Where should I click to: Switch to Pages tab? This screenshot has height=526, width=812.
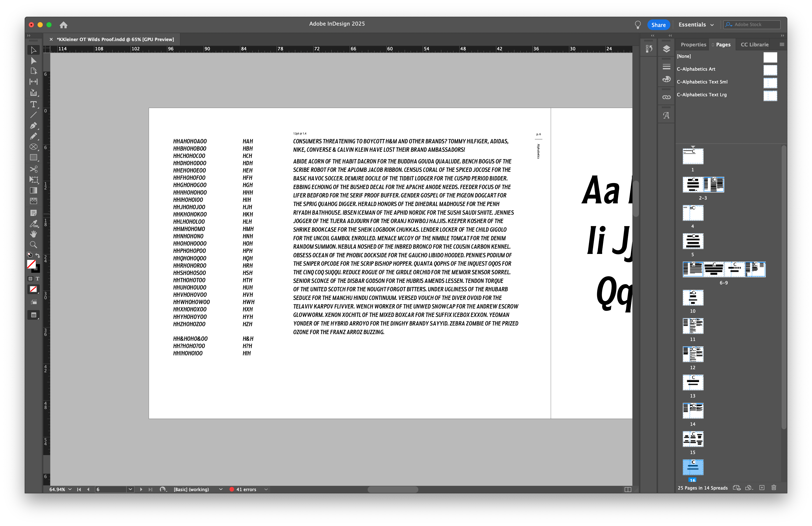tap(723, 44)
